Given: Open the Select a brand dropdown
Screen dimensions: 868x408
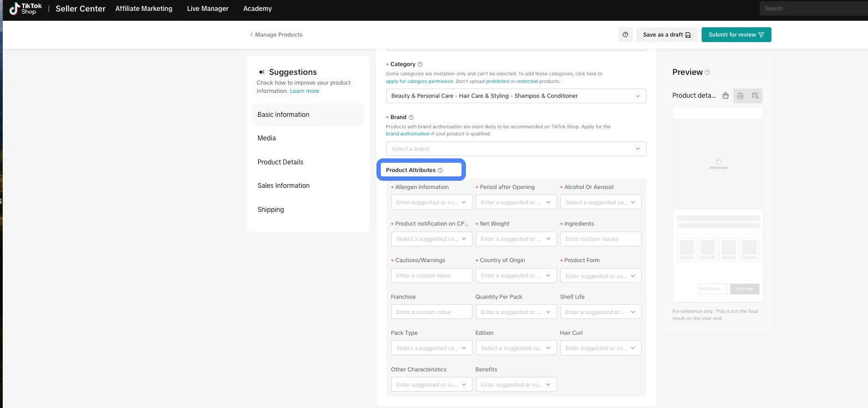Looking at the screenshot, I should click(x=516, y=149).
